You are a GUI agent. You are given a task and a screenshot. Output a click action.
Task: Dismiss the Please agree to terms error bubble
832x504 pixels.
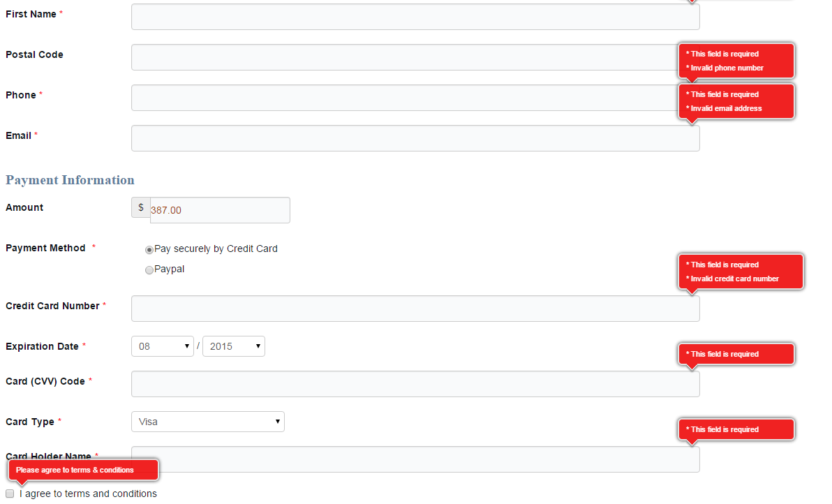[84, 470]
